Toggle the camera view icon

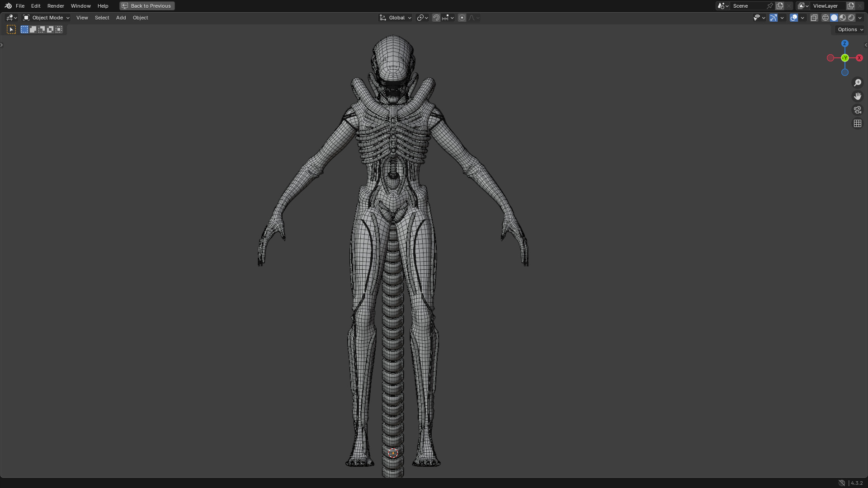858,110
